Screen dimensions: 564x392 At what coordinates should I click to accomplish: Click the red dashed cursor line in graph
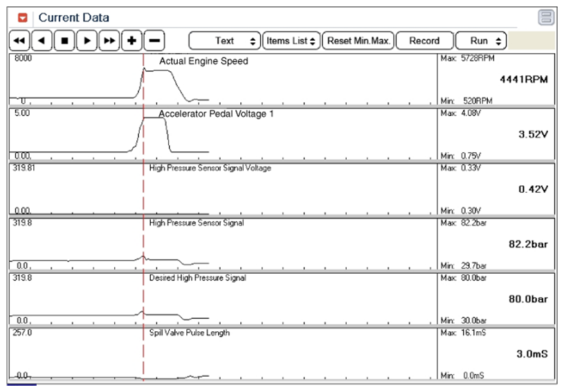(143, 207)
